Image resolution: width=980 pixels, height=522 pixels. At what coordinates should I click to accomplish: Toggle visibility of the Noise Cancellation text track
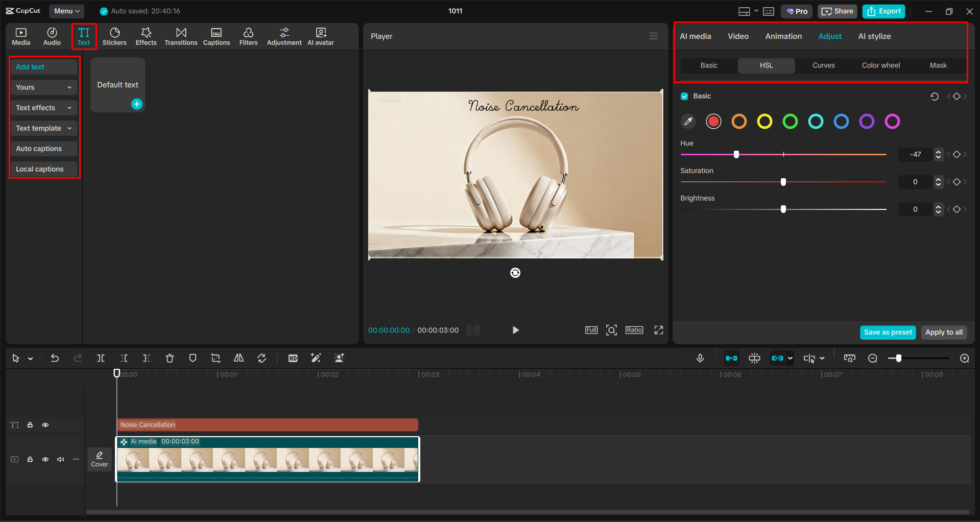tap(45, 424)
